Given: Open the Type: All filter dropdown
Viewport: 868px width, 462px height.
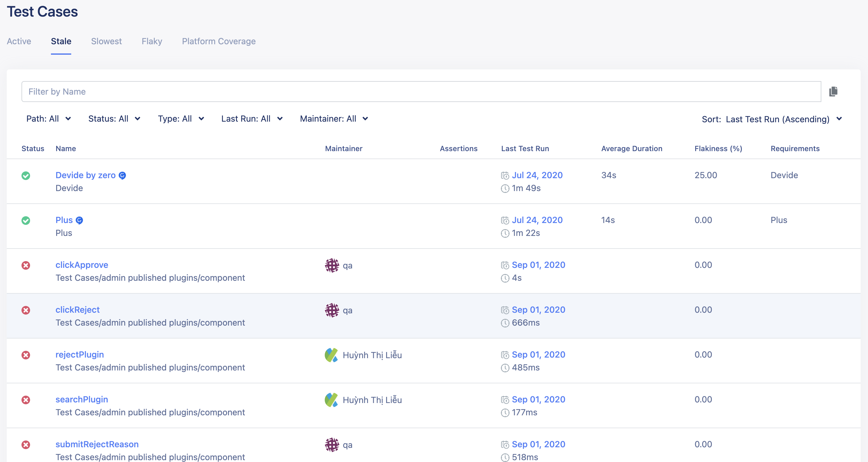Looking at the screenshot, I should pos(181,119).
